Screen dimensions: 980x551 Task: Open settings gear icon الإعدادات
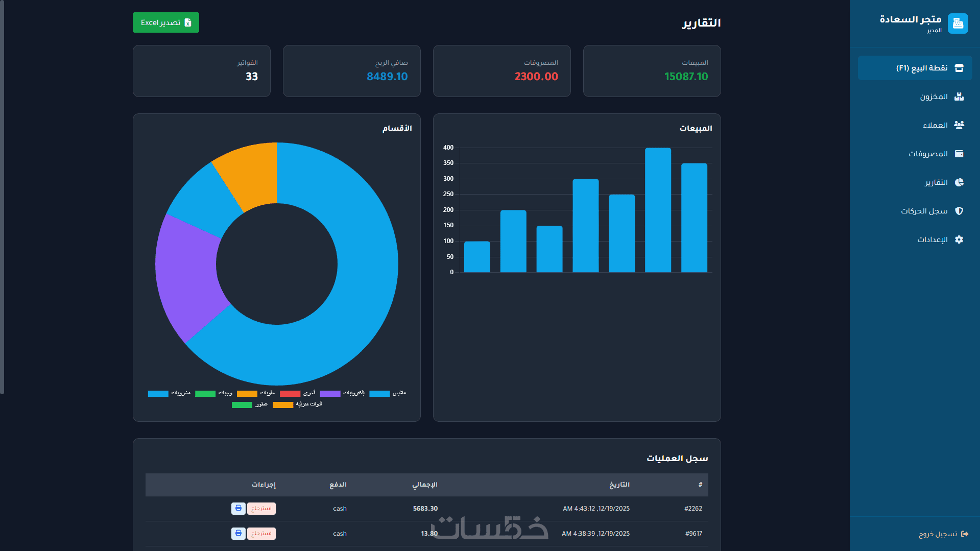tap(959, 239)
